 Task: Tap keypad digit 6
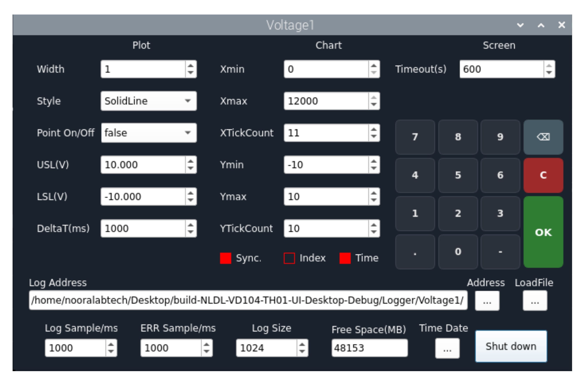[x=500, y=175]
